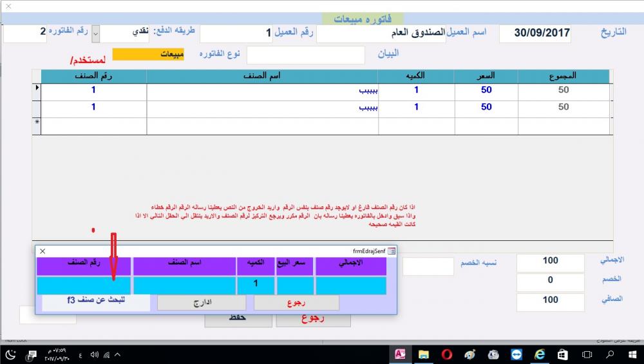Image resolution: width=644 pixels, height=364 pixels.
Task: Click the yellow نوع الفاتوره field مبيعات
Action: pos(148,54)
